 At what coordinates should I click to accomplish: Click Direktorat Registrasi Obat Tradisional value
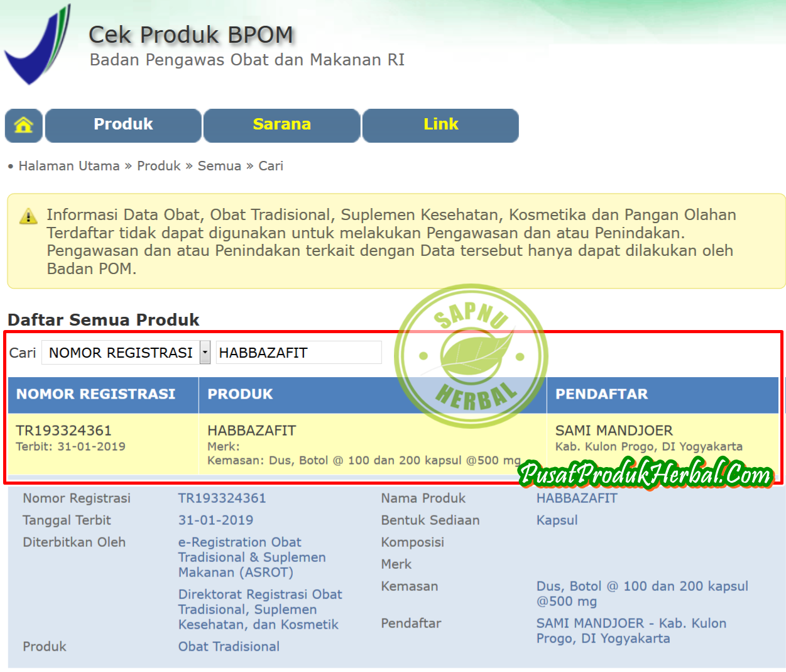[260, 610]
